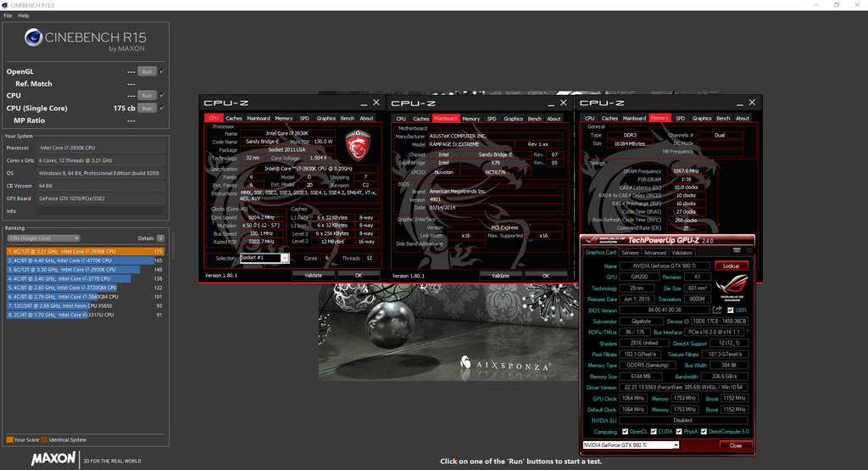Toggle the DirectCompute 5.0 checkbox

pos(704,431)
